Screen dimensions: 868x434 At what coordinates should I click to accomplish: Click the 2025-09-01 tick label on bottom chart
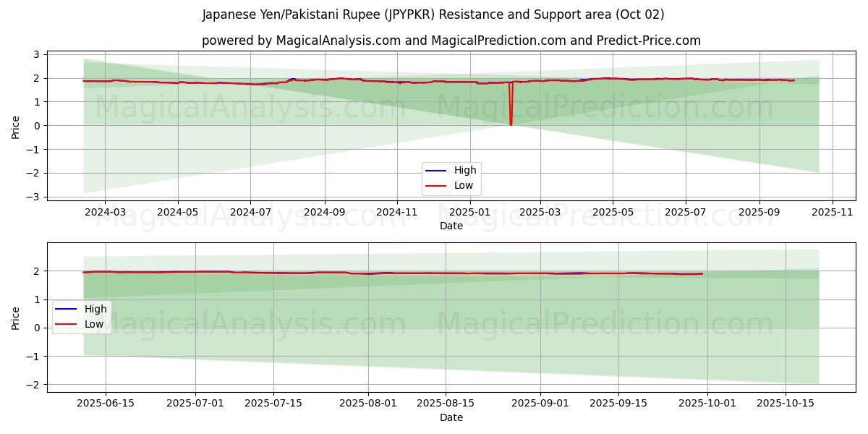coord(540,404)
